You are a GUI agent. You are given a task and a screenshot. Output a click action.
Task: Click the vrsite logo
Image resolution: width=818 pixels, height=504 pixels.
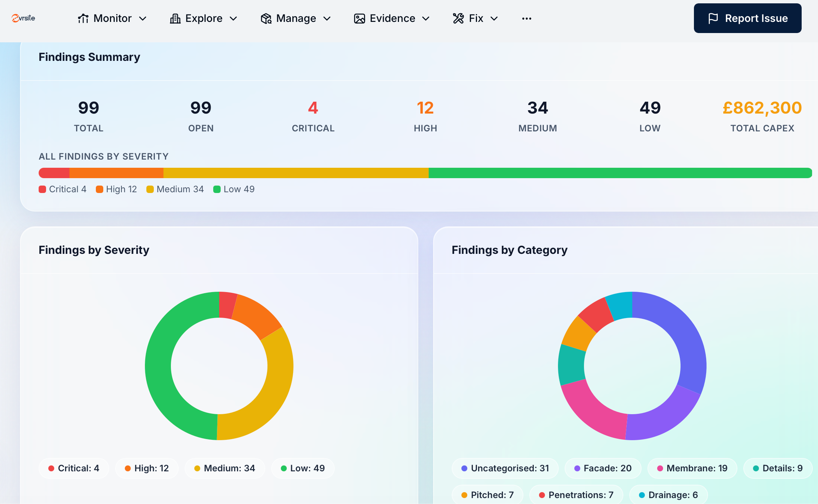(x=23, y=18)
